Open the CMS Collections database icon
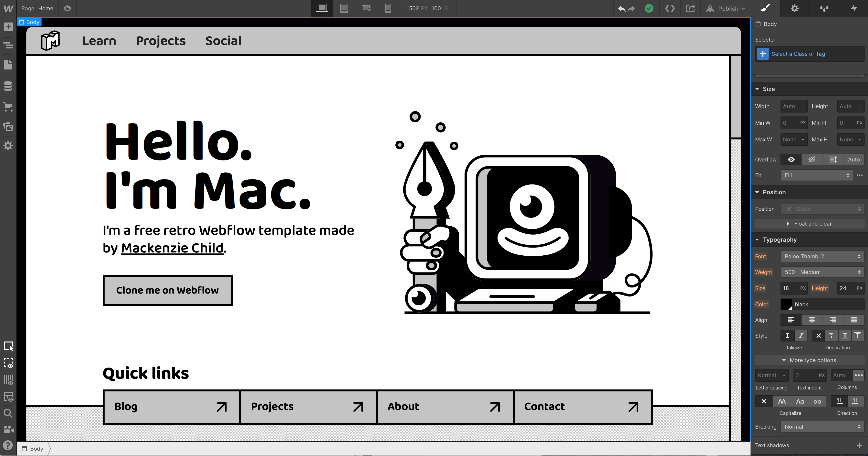The image size is (868, 456). [x=8, y=86]
